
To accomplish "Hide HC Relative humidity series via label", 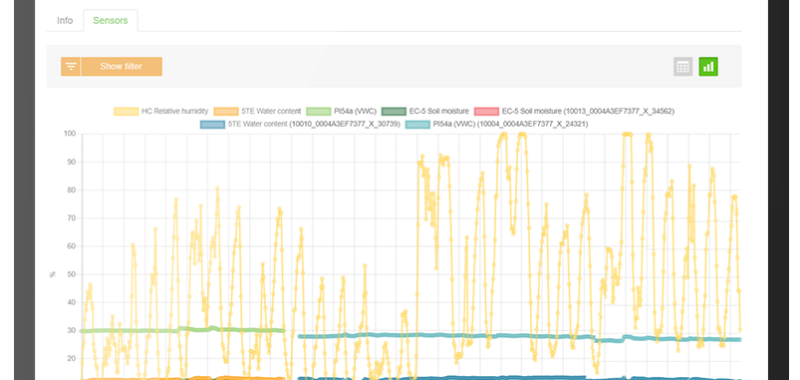I will [175, 111].
